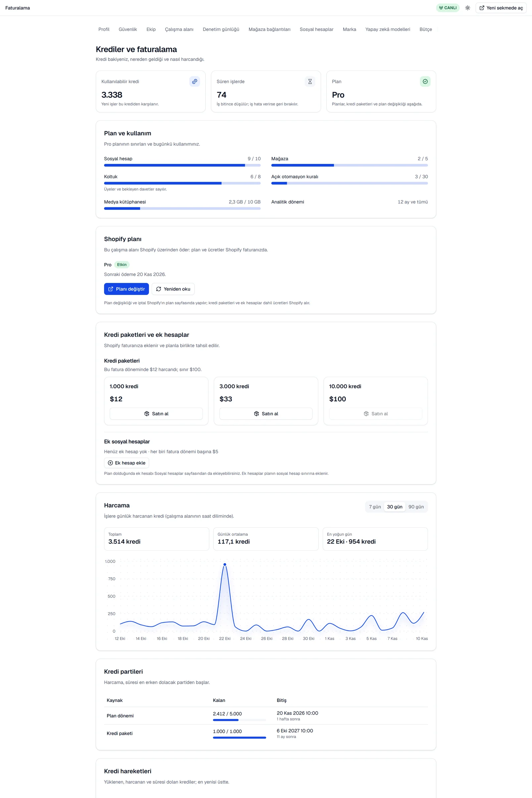Click Satın al on the 10.000 kredi package
This screenshot has height=798, width=532.
click(x=376, y=414)
